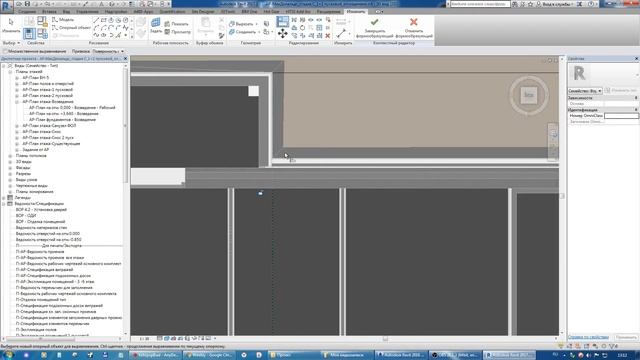Open the Управление ribbon tab
640x360 pixels.
87,12
